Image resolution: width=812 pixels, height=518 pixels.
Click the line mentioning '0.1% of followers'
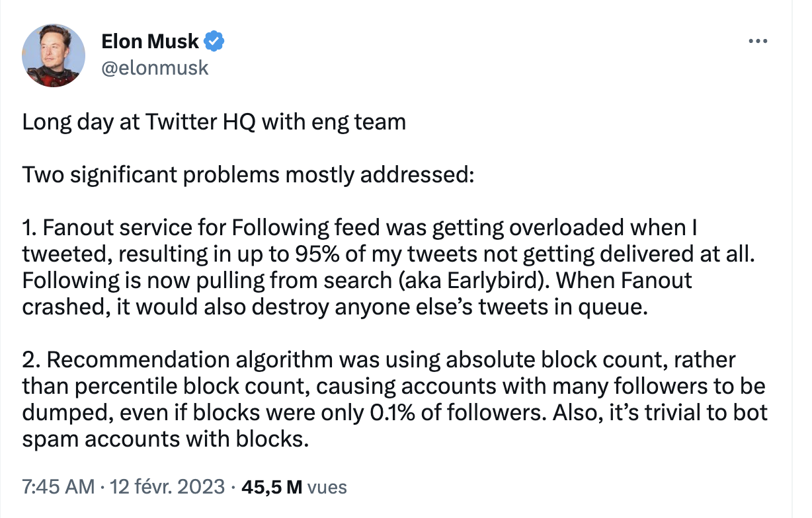(x=395, y=414)
